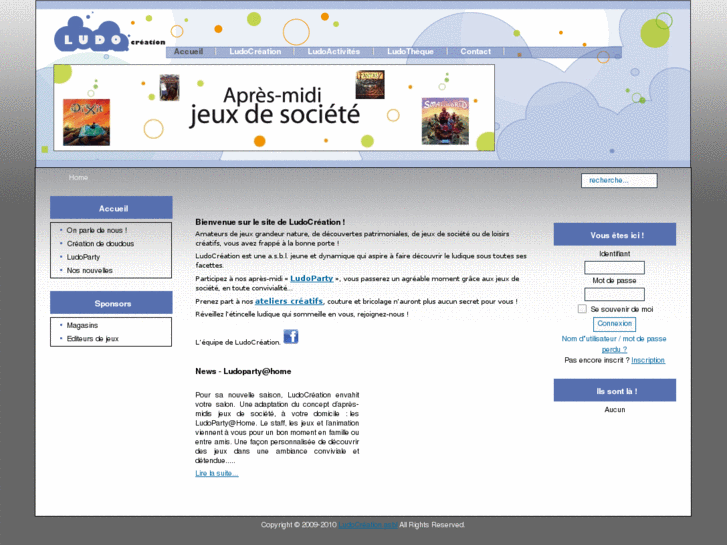The image size is (727, 545).
Task: Open On parle de nous sidebar link
Action: (96, 230)
